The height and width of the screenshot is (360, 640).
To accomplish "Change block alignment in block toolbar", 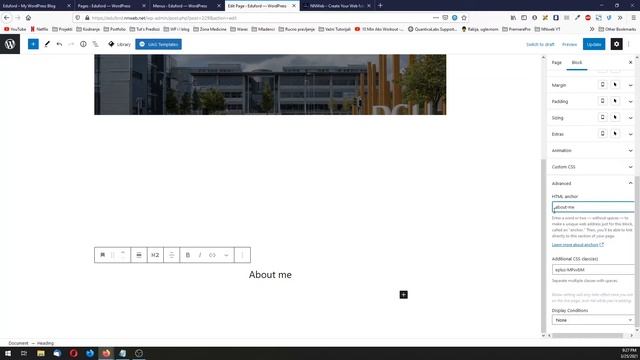I will tap(139, 255).
